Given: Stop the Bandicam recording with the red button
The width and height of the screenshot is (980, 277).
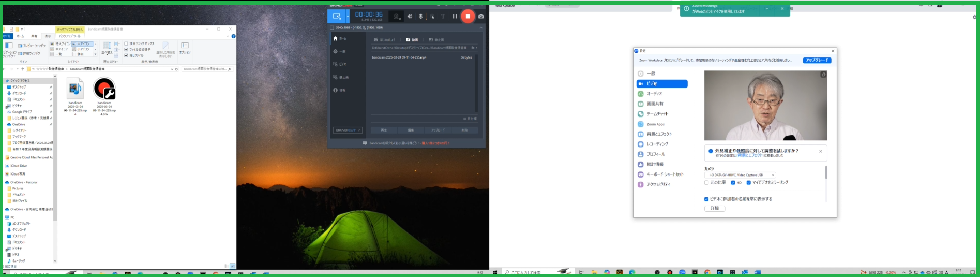Looking at the screenshot, I should [x=468, y=16].
